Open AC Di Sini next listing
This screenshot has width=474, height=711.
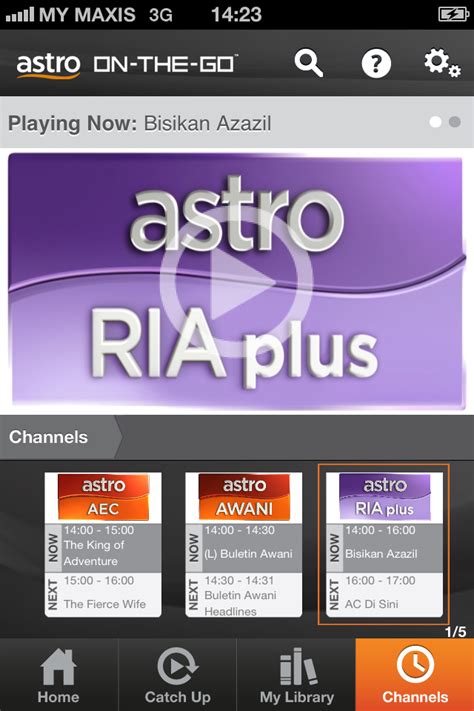tap(384, 594)
